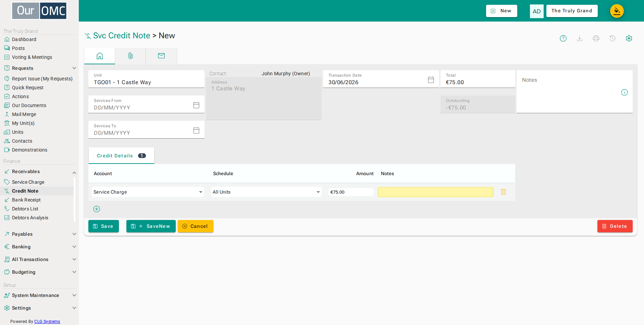This screenshot has height=325, width=644.
Task: Open the CLG Systems link
Action: [47, 322]
